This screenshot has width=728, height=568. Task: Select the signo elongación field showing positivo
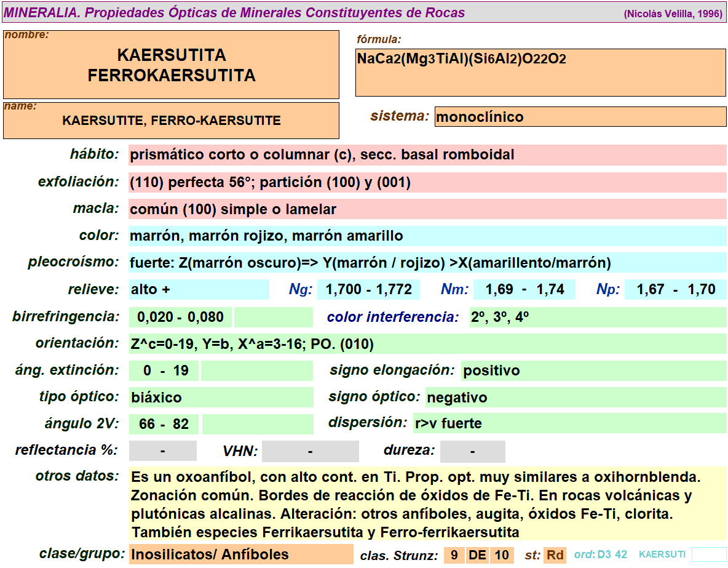[593, 370]
